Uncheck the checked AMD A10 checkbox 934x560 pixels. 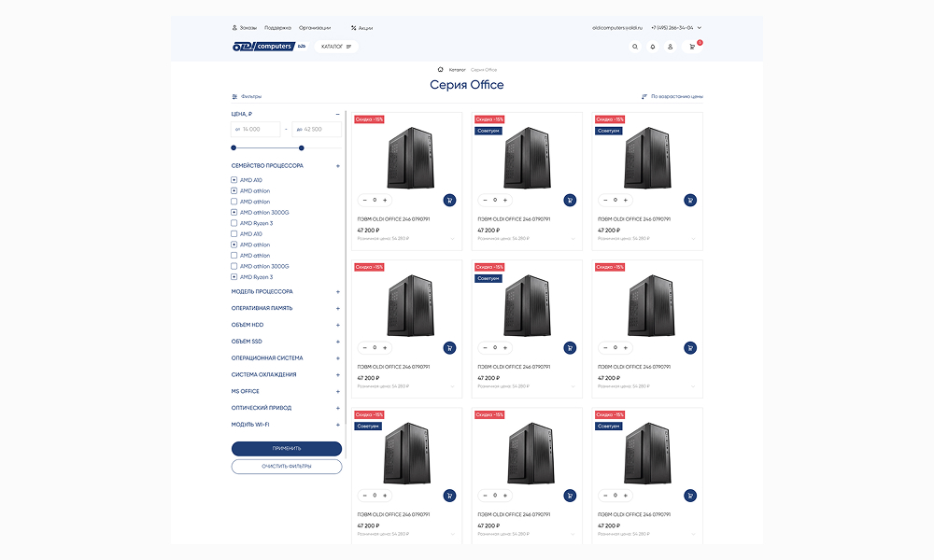point(234,180)
